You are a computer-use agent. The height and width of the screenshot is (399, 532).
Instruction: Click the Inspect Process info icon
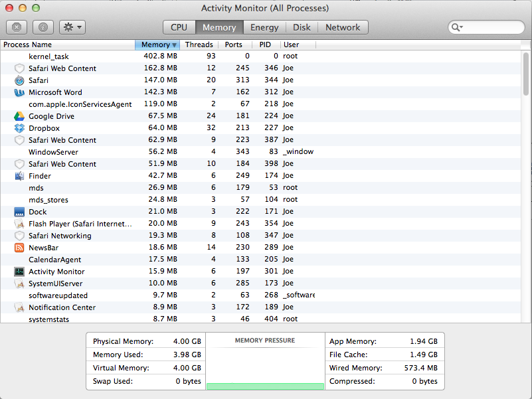(x=43, y=27)
